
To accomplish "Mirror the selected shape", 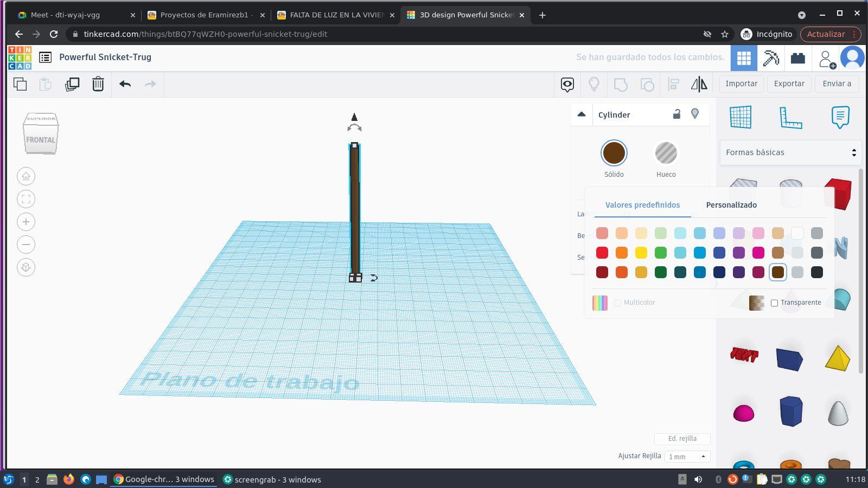I will [699, 84].
